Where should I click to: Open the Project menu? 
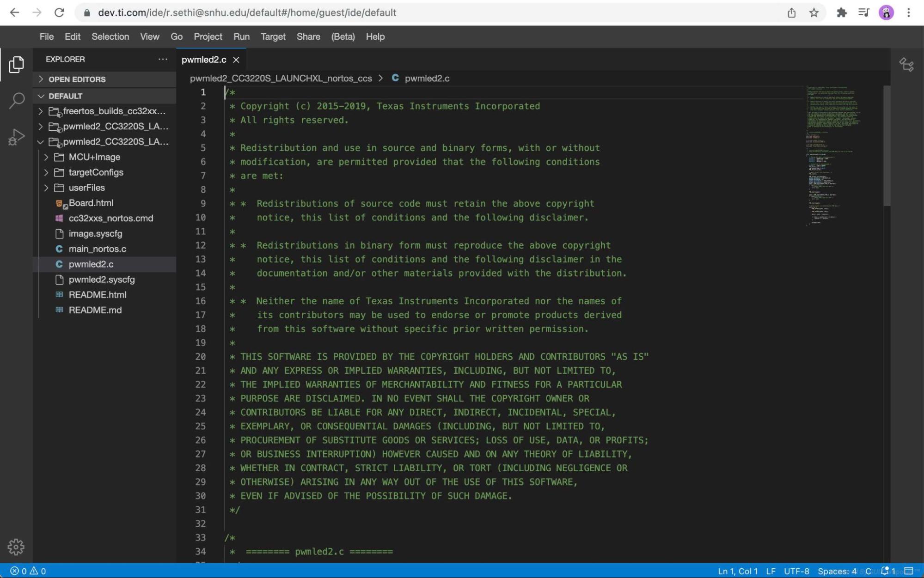(208, 37)
